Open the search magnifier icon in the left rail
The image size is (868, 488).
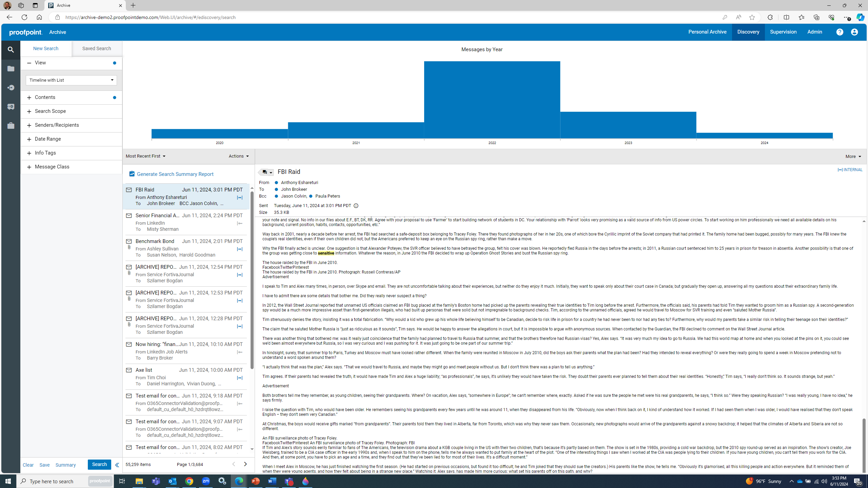coord(11,50)
